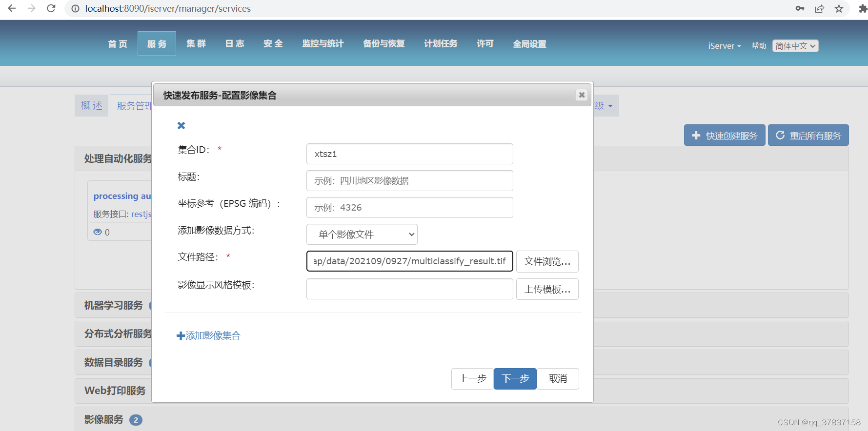Click the share page icon
The height and width of the screenshot is (431, 868).
coord(819,8)
